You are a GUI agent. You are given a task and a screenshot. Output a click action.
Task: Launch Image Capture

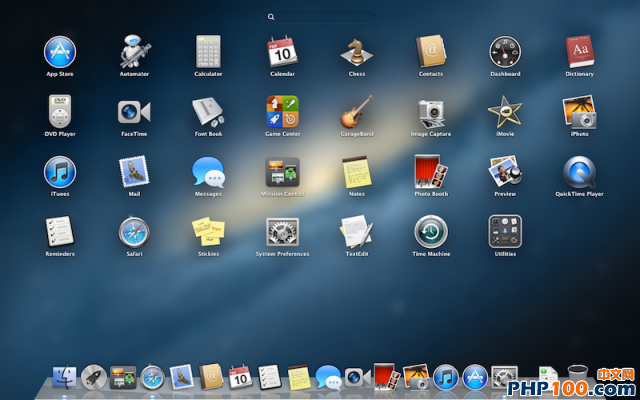[x=431, y=113]
